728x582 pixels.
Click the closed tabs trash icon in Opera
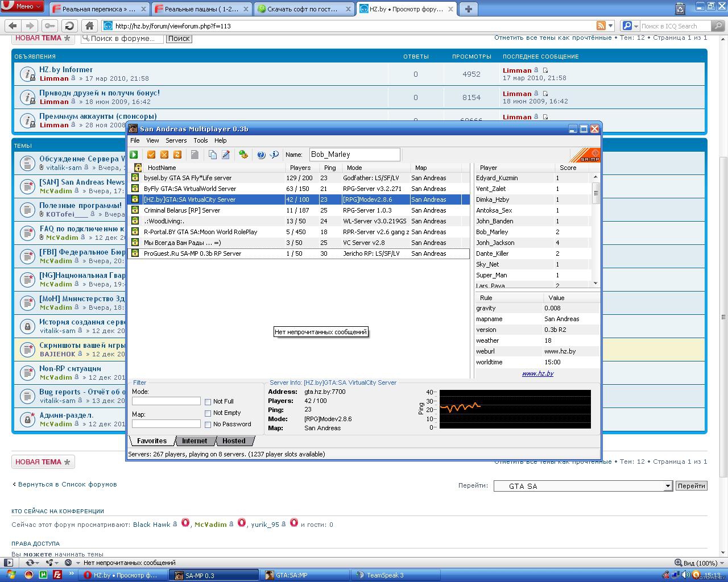pos(680,8)
